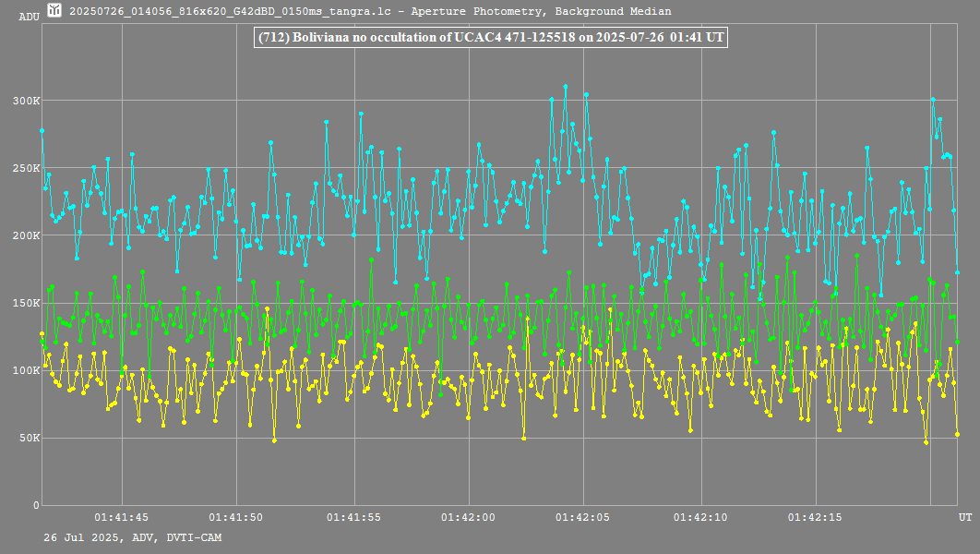Click the ADU axis unit label
Viewport: 980px width, 554px height.
pyautogui.click(x=29, y=17)
